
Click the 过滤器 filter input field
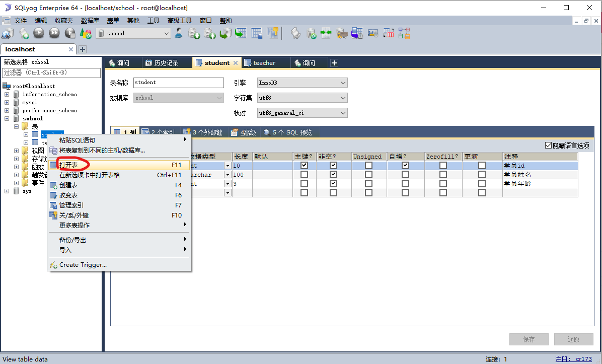[51, 72]
